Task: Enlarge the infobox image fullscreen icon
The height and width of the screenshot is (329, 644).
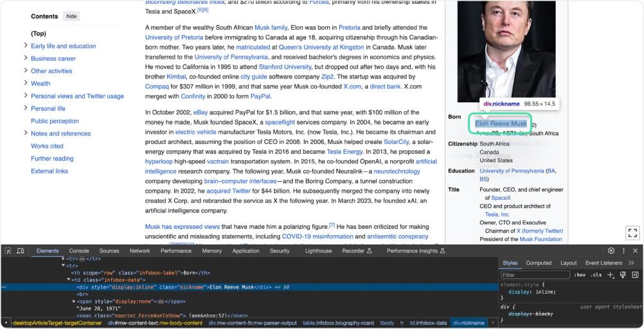Action: [632, 233]
